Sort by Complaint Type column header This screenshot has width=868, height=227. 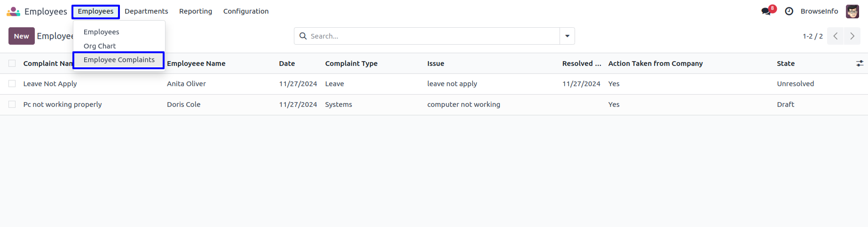[351, 64]
